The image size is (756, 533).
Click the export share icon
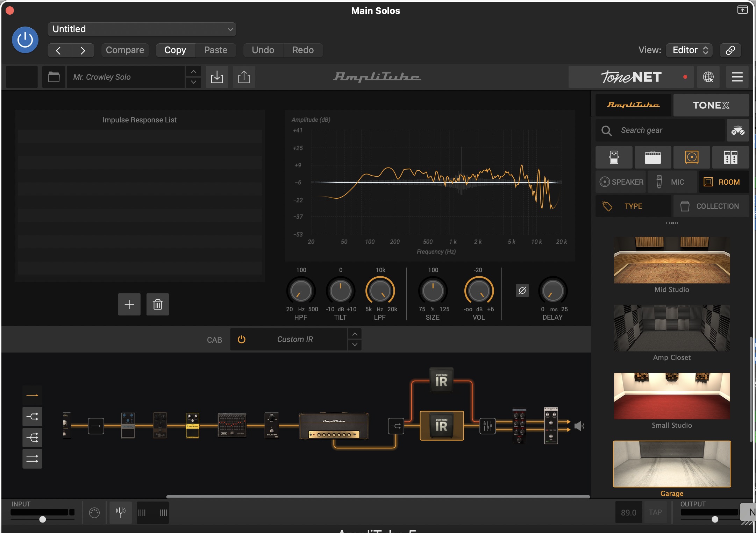(x=244, y=77)
